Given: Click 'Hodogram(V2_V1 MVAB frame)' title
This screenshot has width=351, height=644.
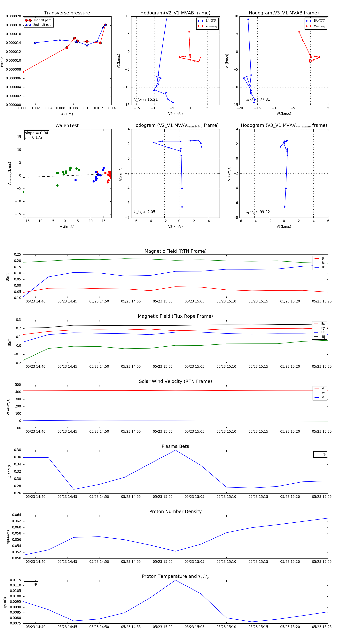Looking at the screenshot, I should point(175,13).
